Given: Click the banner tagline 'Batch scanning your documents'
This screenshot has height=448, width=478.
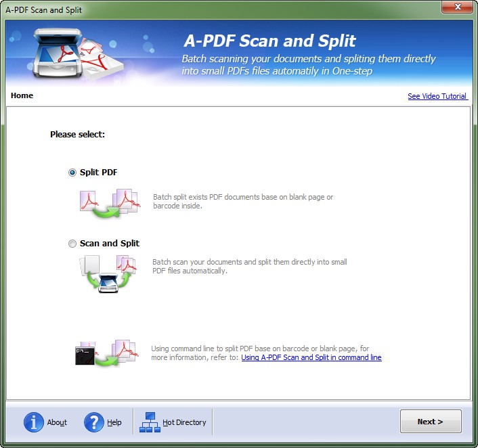Looking at the screenshot, I should tap(309, 65).
